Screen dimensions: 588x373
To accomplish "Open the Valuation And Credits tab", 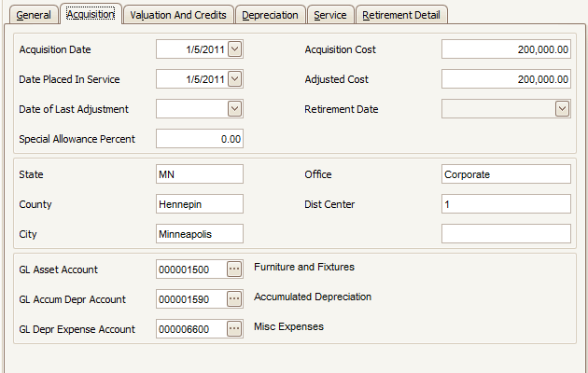I will click(178, 15).
